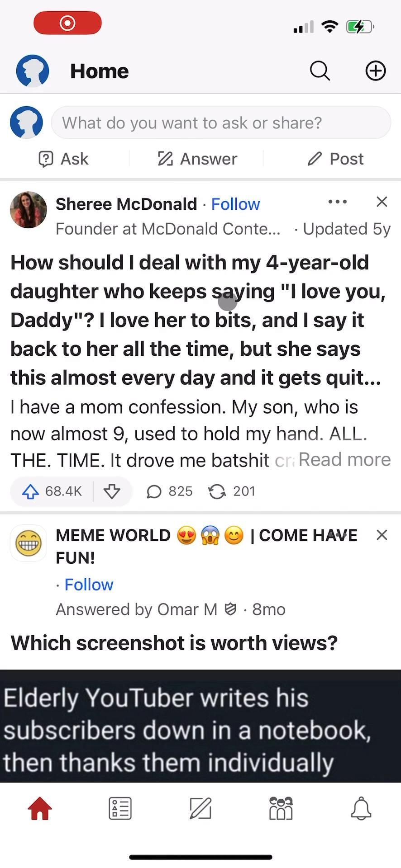Dismiss the MEME WORLD post
Screen dimensions: 401x868
(382, 535)
